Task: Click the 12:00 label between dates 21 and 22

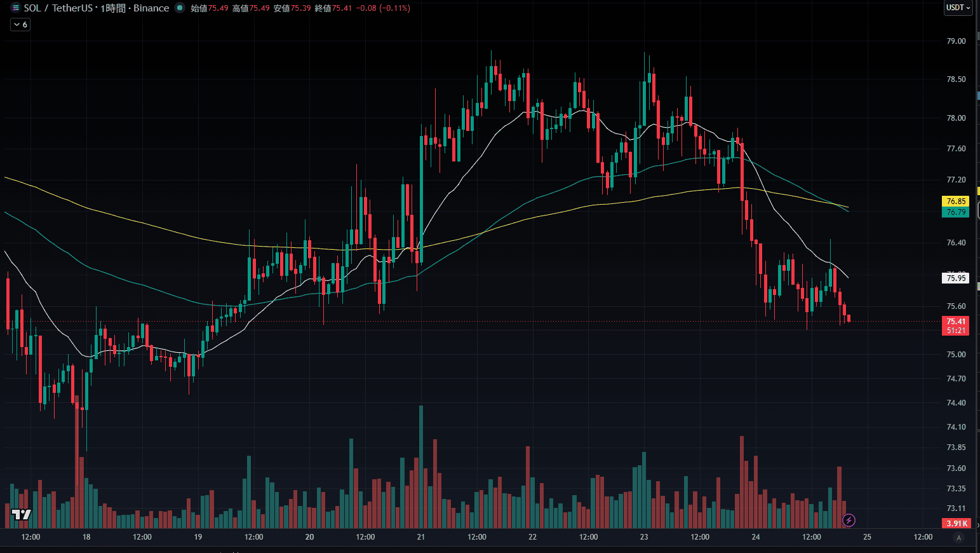Action: 477,537
